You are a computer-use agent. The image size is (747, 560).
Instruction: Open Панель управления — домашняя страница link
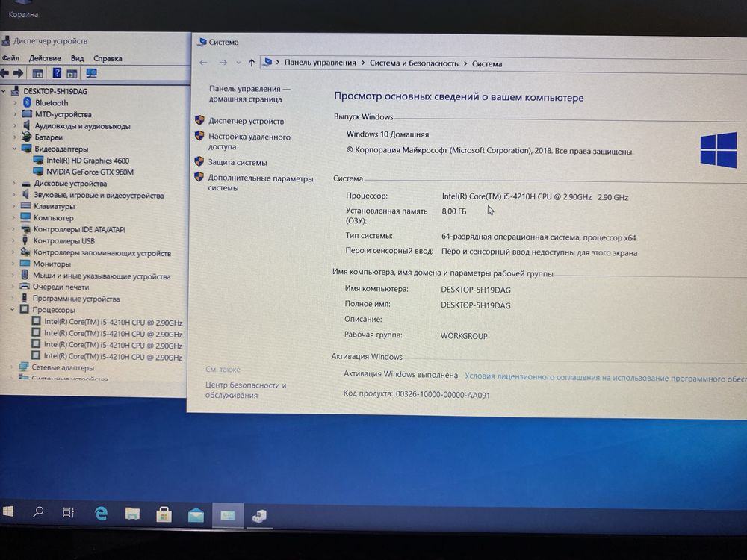click(249, 94)
